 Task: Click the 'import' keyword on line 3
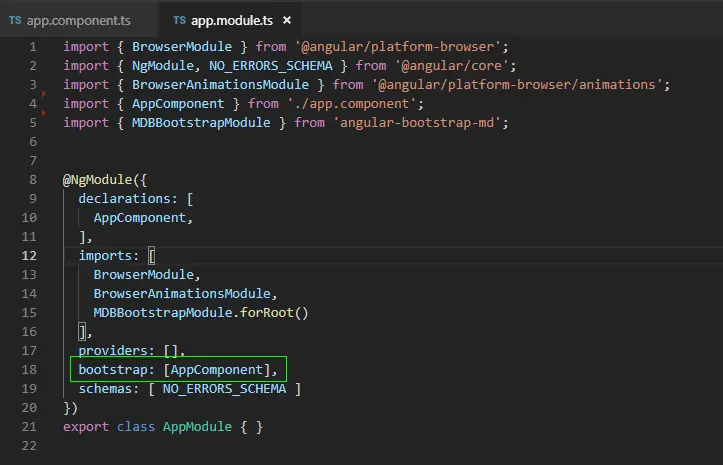pyautogui.click(x=86, y=84)
